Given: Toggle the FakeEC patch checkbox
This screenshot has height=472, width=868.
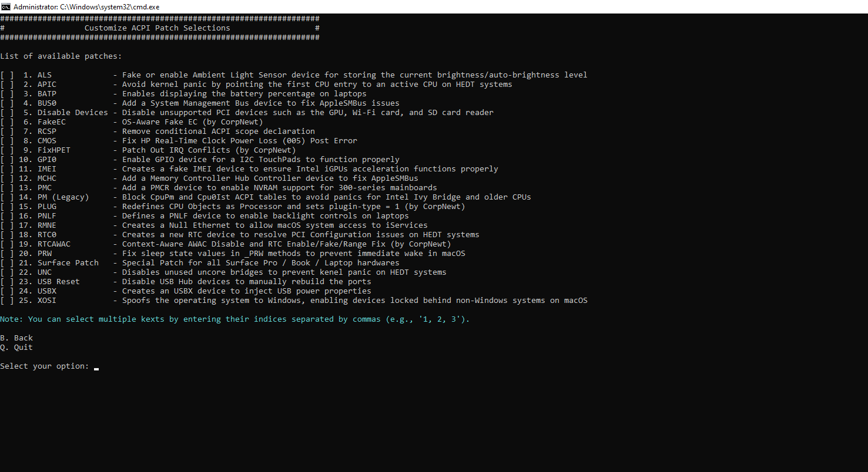Looking at the screenshot, I should click(x=7, y=122).
